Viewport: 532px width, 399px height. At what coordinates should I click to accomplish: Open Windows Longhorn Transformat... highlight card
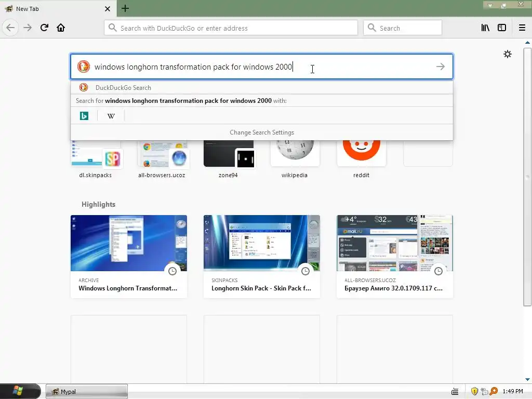[129, 257]
